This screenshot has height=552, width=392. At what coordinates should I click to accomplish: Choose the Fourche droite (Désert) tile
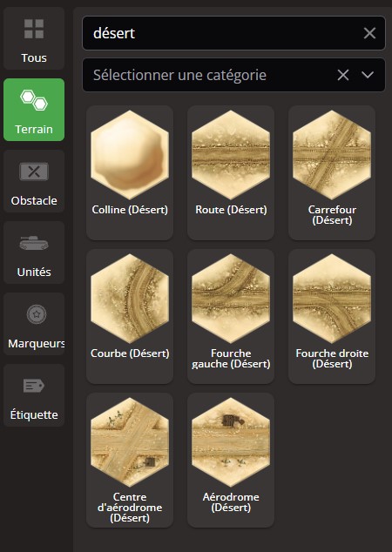[x=332, y=316]
